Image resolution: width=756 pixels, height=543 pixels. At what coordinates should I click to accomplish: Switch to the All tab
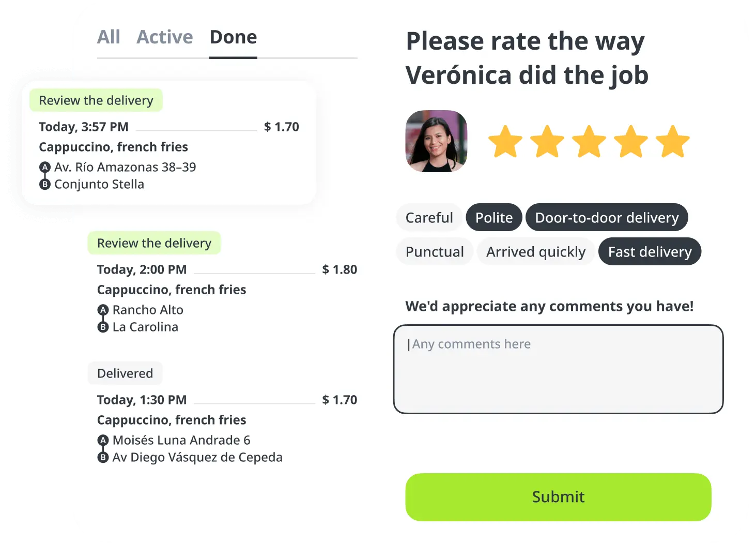109,37
